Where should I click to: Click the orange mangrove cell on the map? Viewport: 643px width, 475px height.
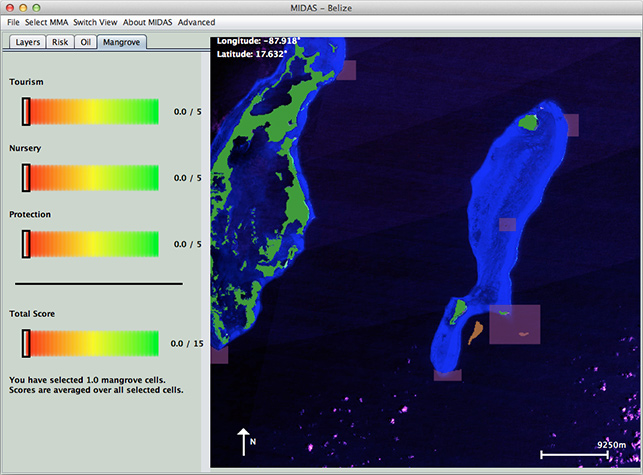pos(475,332)
